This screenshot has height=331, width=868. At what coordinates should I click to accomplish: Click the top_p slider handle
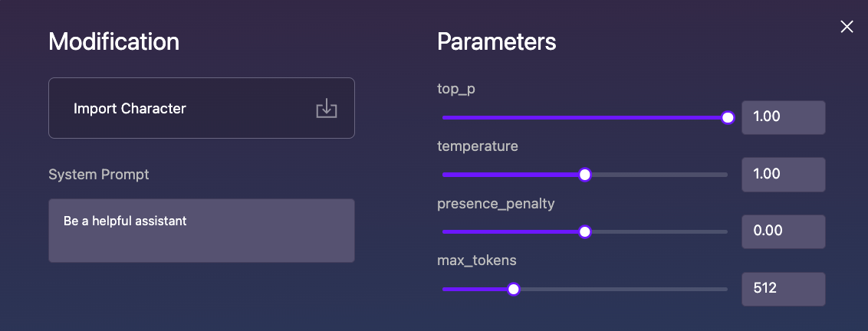728,117
